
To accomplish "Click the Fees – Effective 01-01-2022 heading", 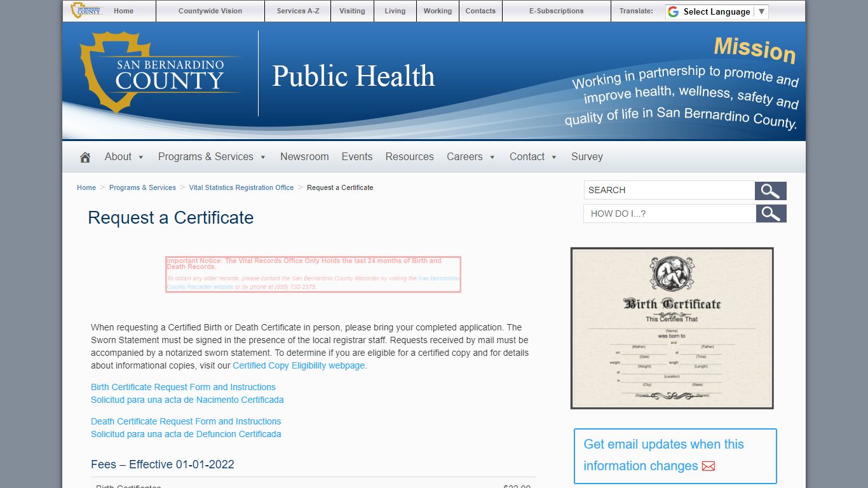I will pos(163,464).
